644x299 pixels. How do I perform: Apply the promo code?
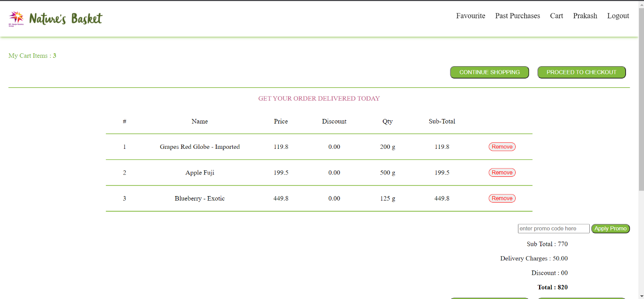click(x=610, y=229)
